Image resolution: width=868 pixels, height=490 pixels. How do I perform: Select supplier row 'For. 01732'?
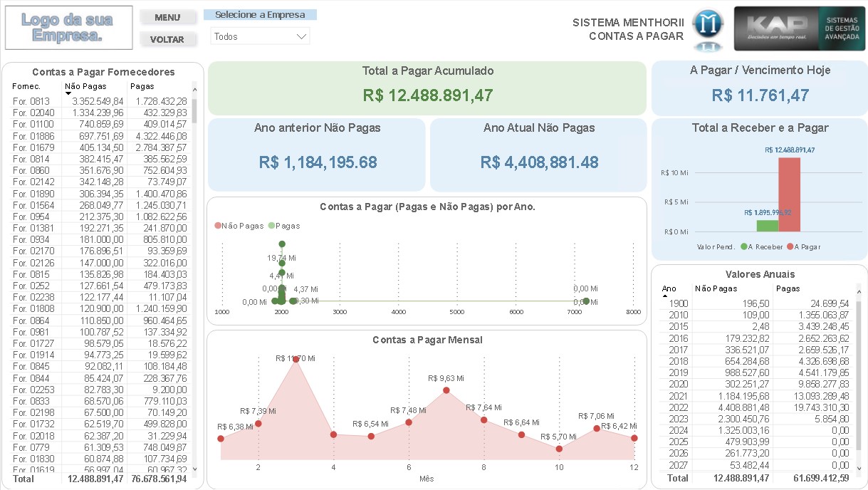pyautogui.click(x=100, y=424)
